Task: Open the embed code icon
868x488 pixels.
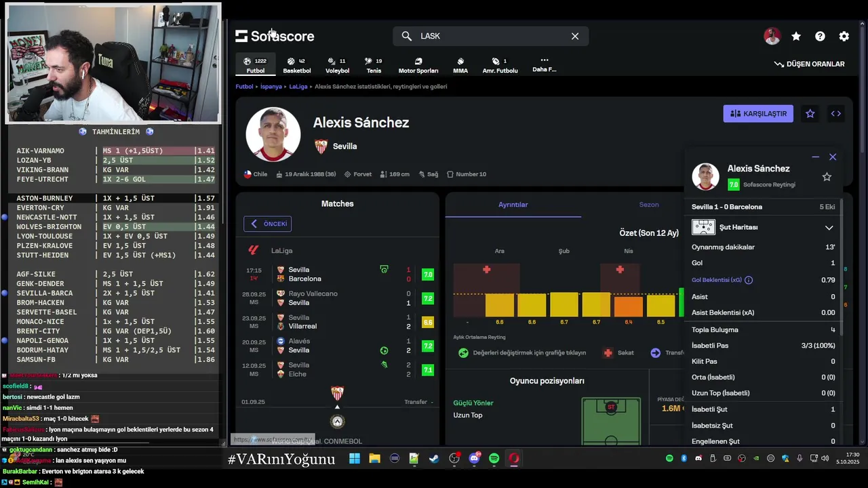Action: (x=835, y=114)
